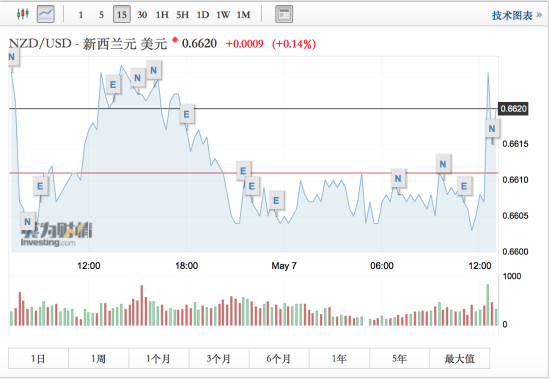Set interval to 1D
This screenshot has width=550, height=379.
(x=203, y=15)
